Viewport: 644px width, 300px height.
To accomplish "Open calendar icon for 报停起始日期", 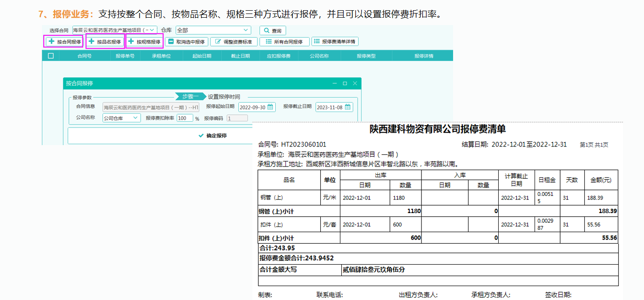I will [270, 107].
